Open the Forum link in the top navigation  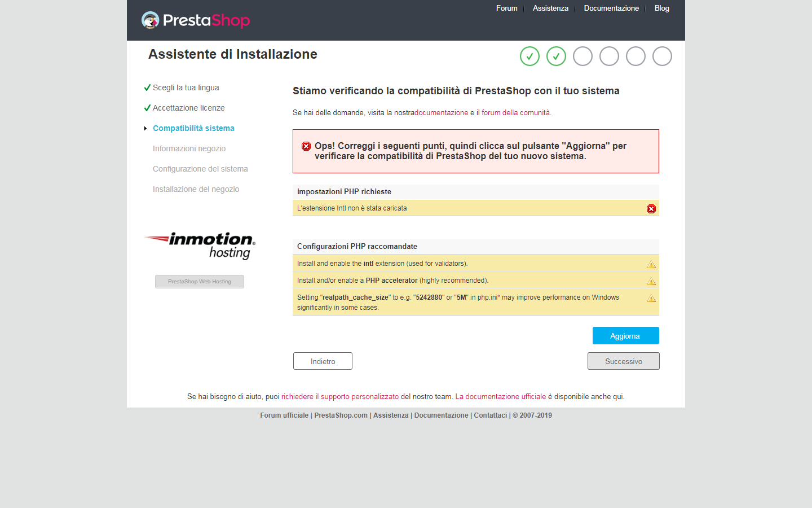(506, 8)
